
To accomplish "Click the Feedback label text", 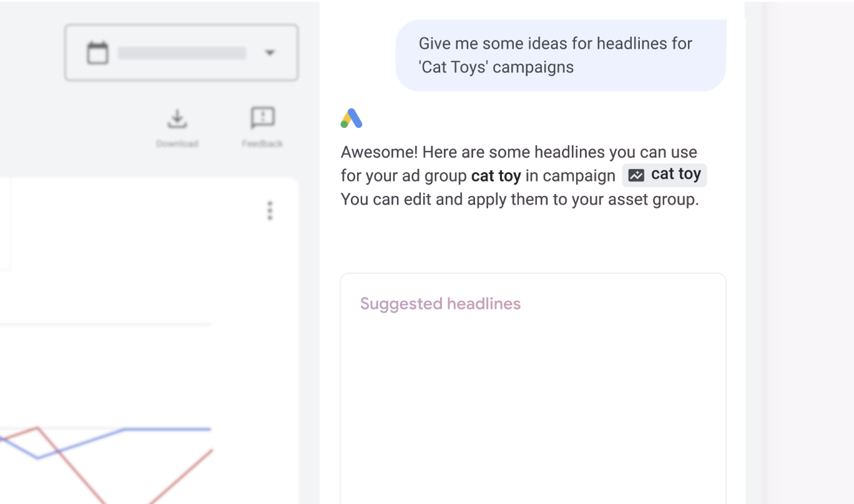I will [x=262, y=143].
